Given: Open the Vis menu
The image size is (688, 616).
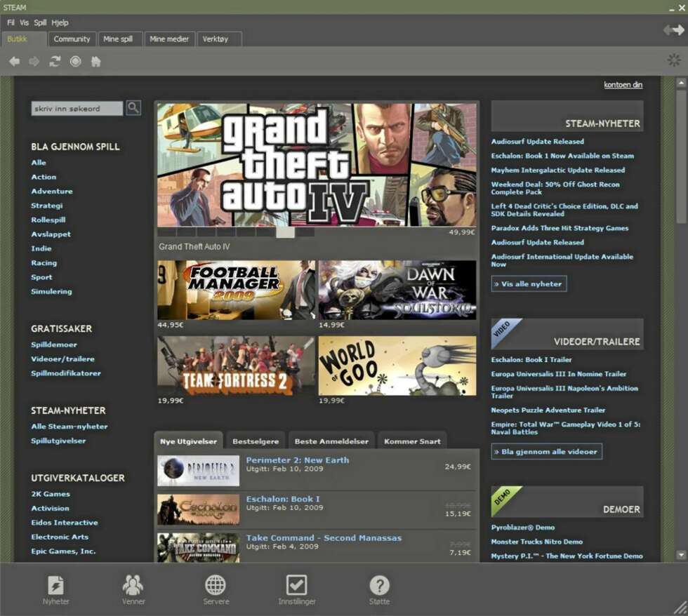Looking at the screenshot, I should pyautogui.click(x=24, y=22).
